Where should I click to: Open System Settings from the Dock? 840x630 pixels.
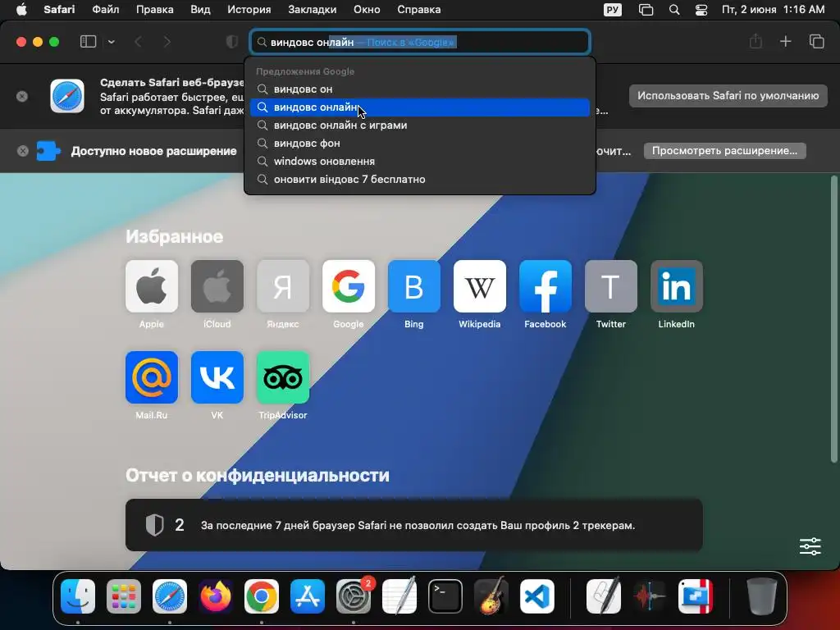(354, 596)
